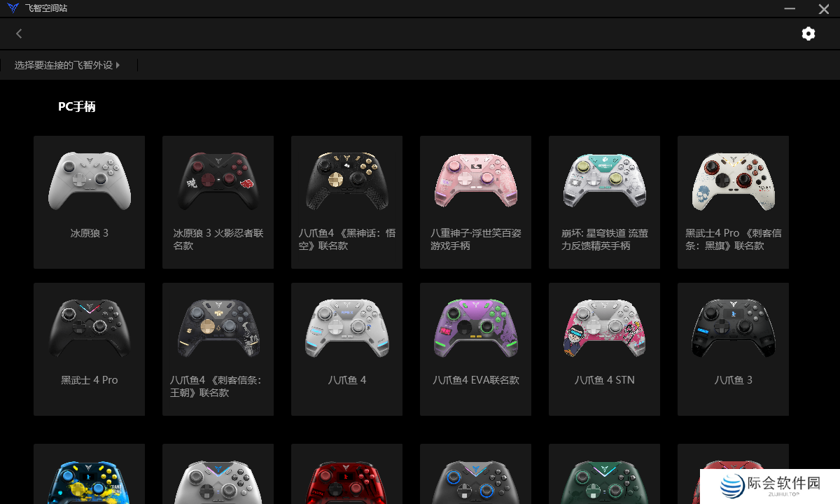This screenshot has height=504, width=840.
Task: Go back using the left arrow
Action: pos(19,34)
